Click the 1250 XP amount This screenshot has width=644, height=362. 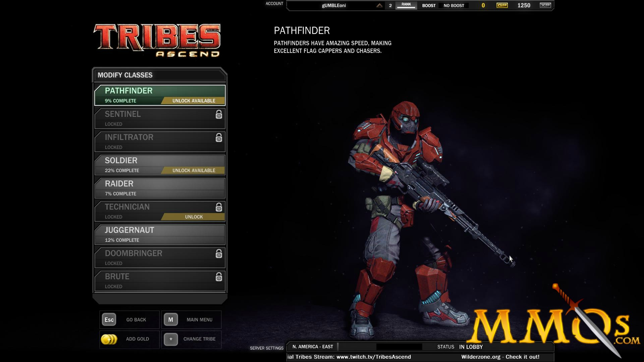click(524, 5)
